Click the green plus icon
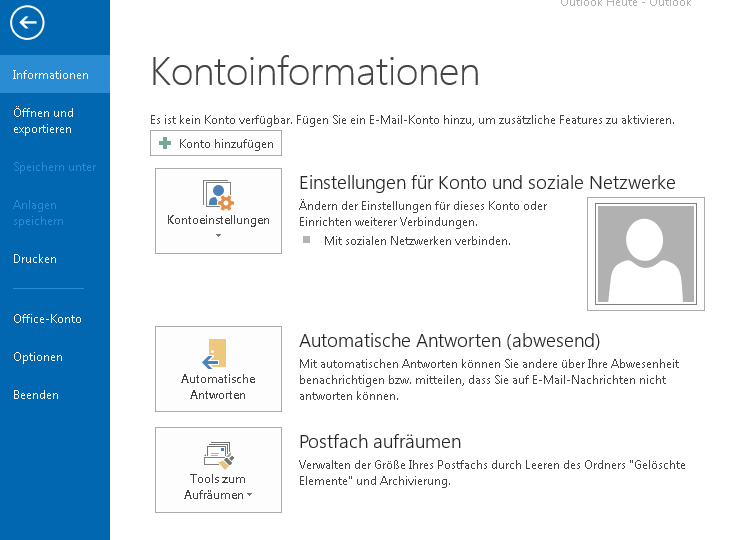Viewport: 749px width, 540px height. tap(165, 143)
